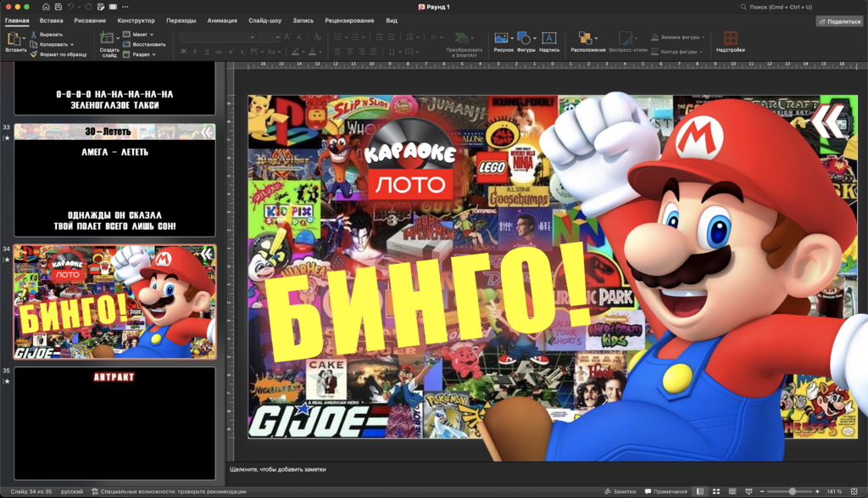Toggle subscript formatting

click(242, 52)
